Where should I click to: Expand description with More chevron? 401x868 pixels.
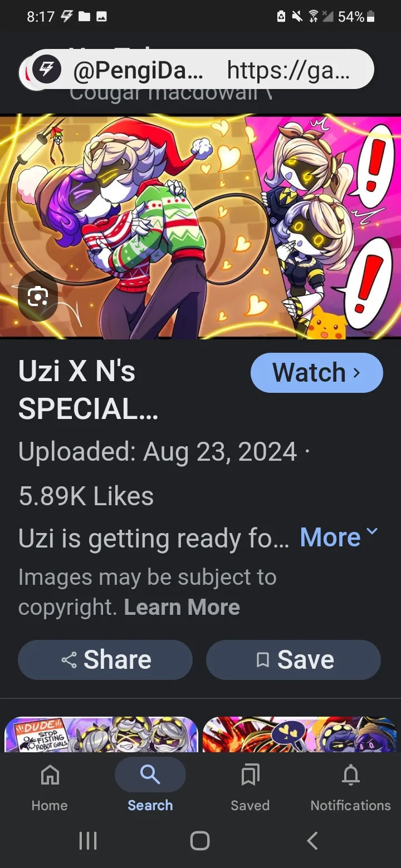pos(372,531)
